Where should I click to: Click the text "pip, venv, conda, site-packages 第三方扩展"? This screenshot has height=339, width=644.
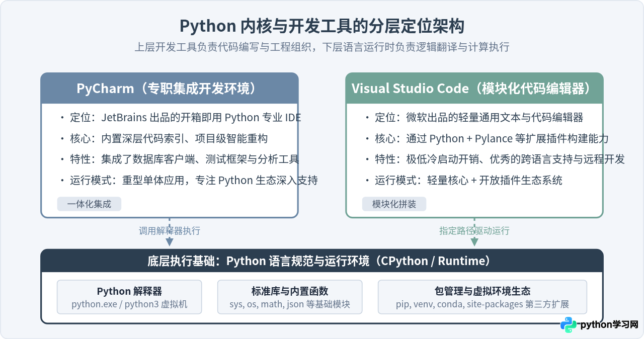(482, 304)
